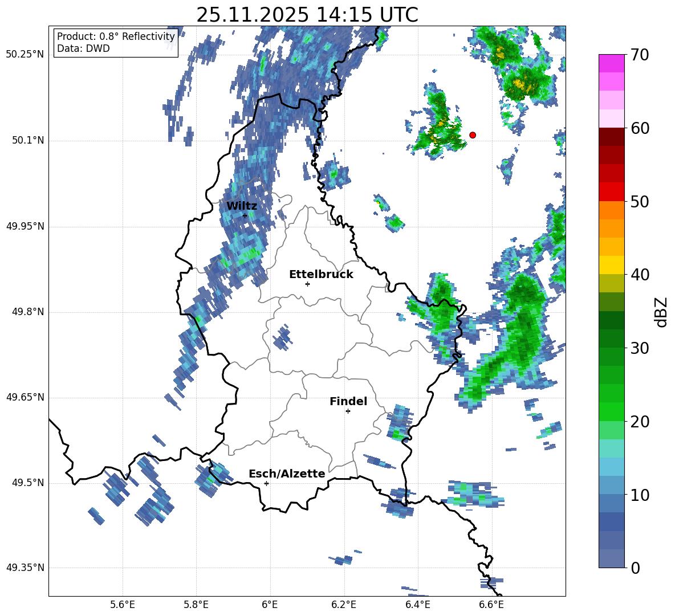The height and width of the screenshot is (616, 675).
Task: Click the dark red colorbar segment below 60
Action: pos(611,137)
